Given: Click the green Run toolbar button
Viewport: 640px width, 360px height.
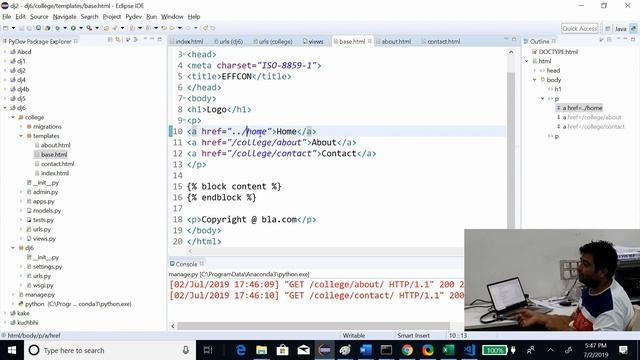Looking at the screenshot, I should pyautogui.click(x=73, y=28).
